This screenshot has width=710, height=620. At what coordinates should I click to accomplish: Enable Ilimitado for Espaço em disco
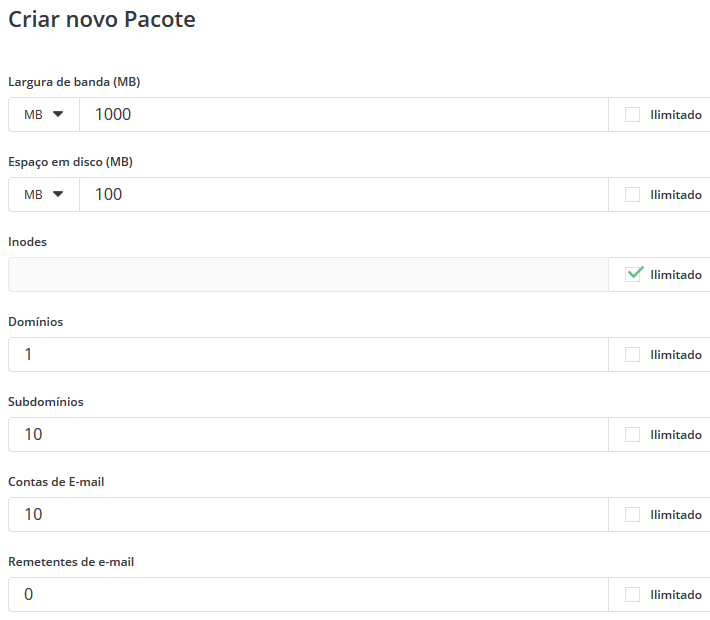(x=632, y=195)
